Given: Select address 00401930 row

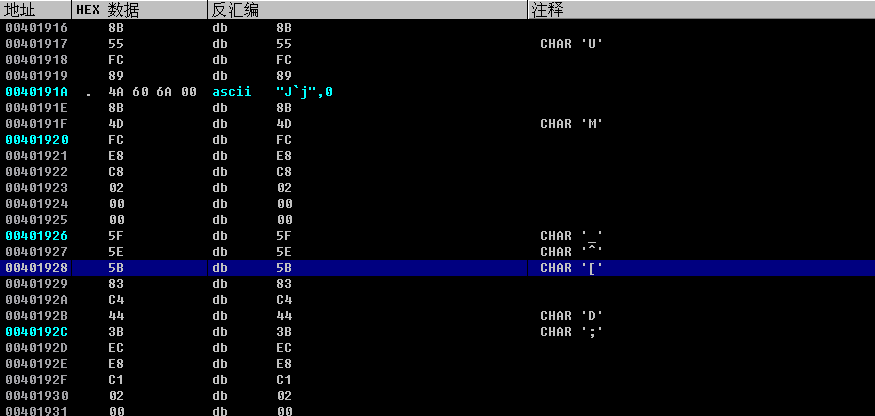Looking at the screenshot, I should 438,396.
